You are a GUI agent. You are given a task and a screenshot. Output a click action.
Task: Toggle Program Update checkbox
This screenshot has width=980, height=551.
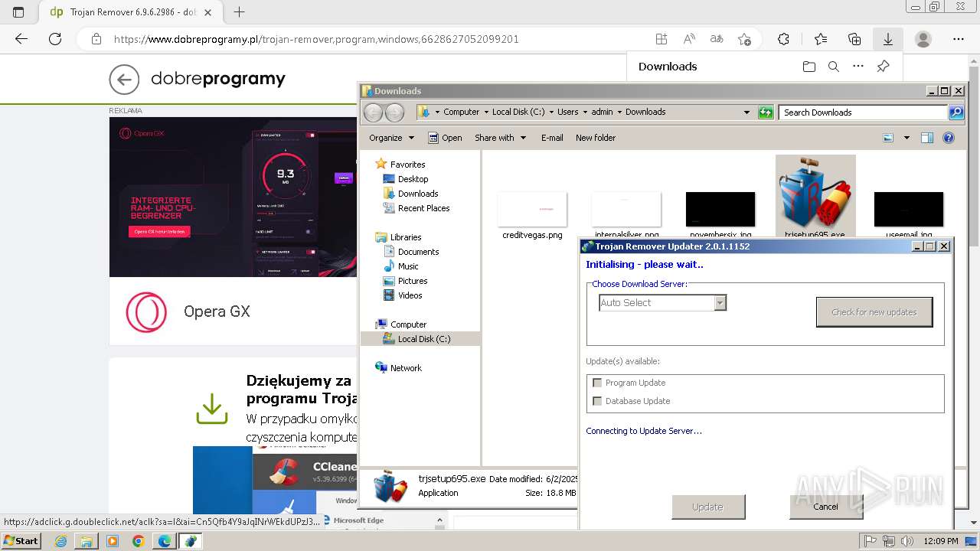[597, 383]
